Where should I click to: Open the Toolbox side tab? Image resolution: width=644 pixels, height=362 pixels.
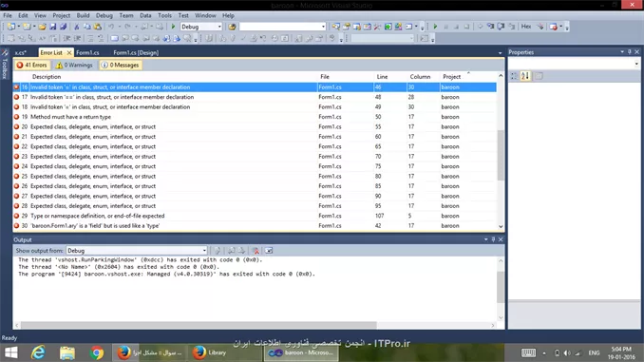(5, 65)
